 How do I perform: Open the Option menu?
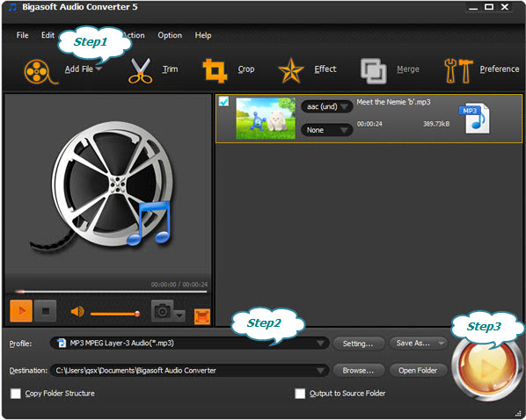(170, 35)
